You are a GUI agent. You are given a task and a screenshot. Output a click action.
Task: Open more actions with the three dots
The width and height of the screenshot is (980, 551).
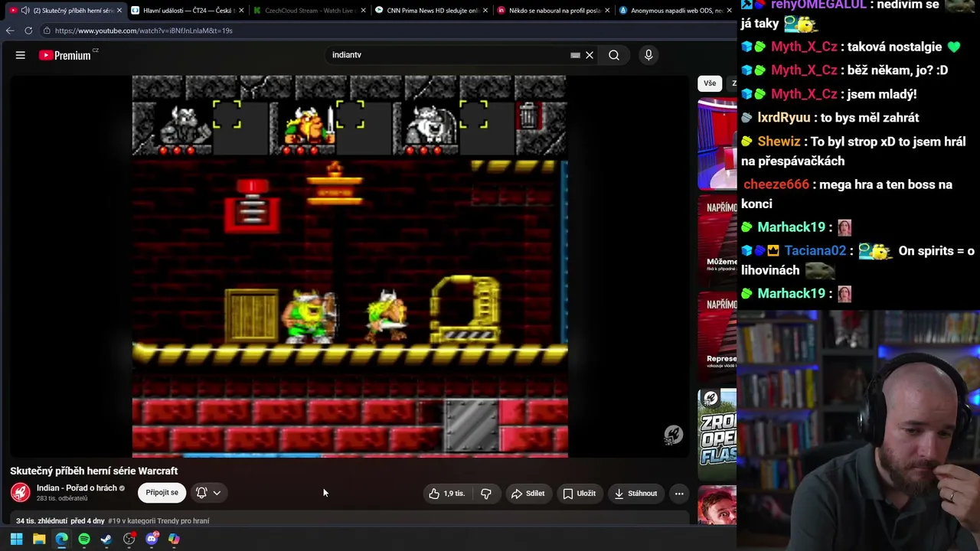pyautogui.click(x=679, y=494)
